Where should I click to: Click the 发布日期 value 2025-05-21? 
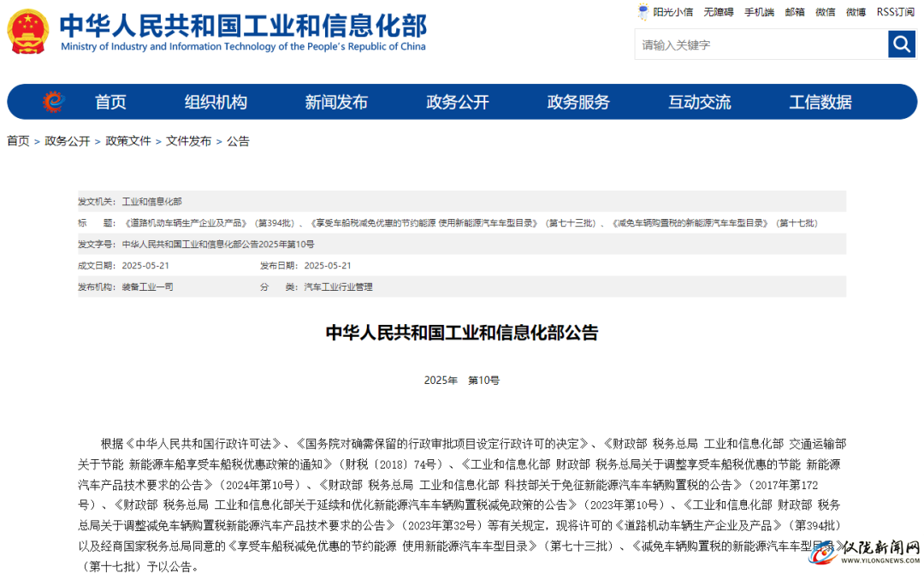coord(328,266)
